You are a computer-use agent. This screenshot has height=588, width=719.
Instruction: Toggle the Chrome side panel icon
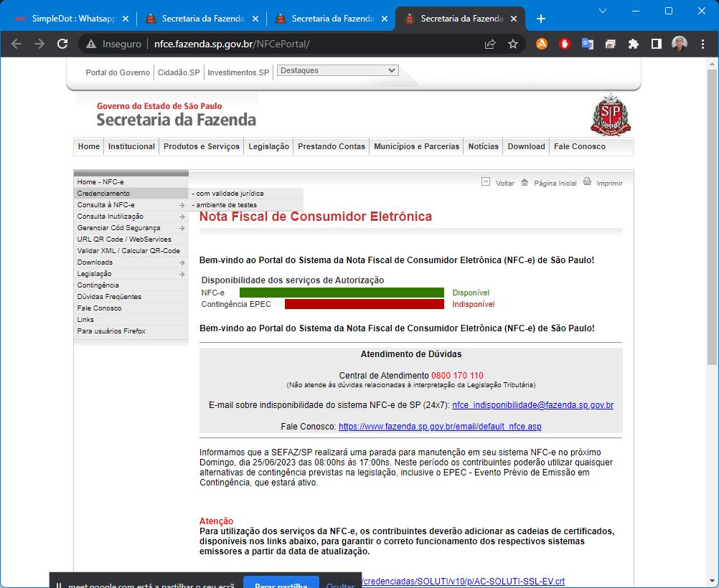(656, 44)
